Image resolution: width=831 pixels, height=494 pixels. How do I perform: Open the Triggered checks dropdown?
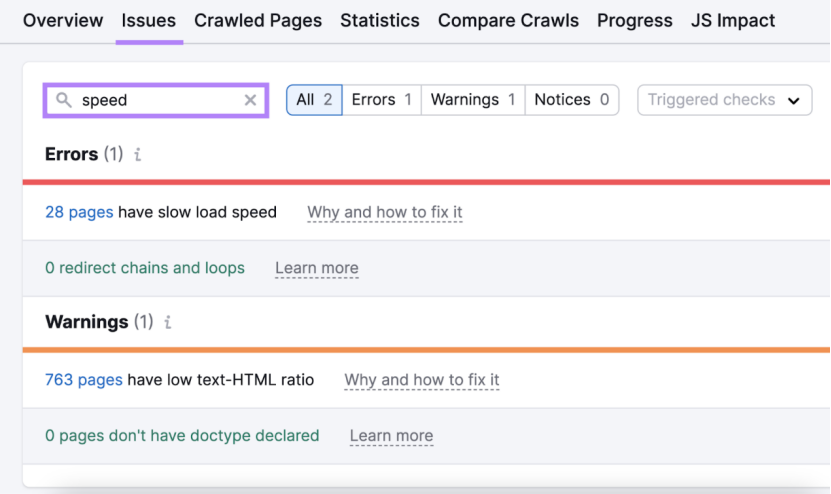724,100
